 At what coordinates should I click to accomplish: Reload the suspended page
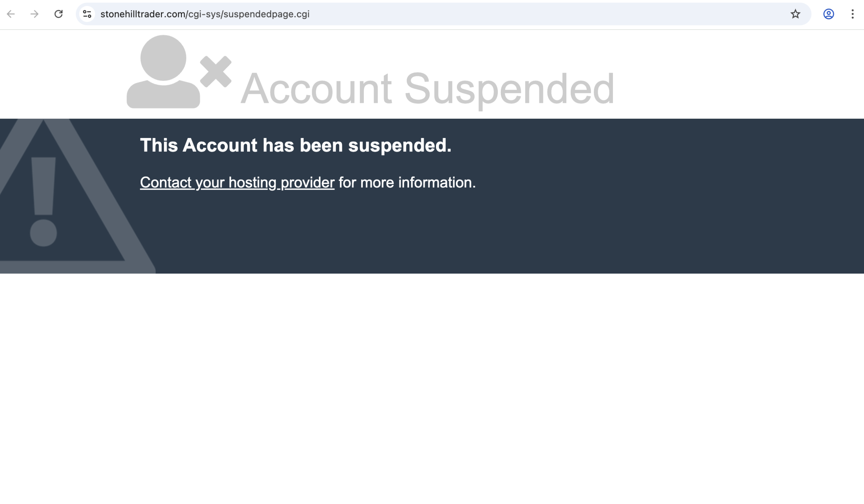[x=59, y=14]
